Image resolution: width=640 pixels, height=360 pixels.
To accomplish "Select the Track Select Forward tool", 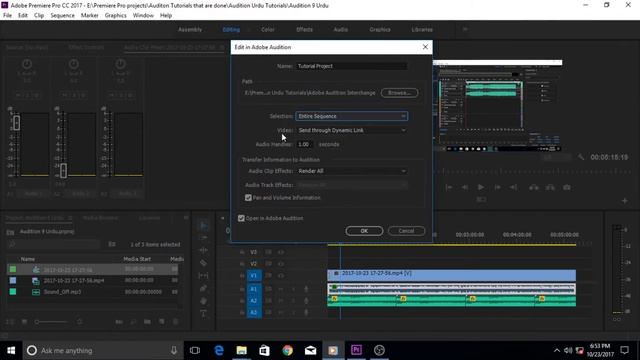I will [x=203, y=238].
